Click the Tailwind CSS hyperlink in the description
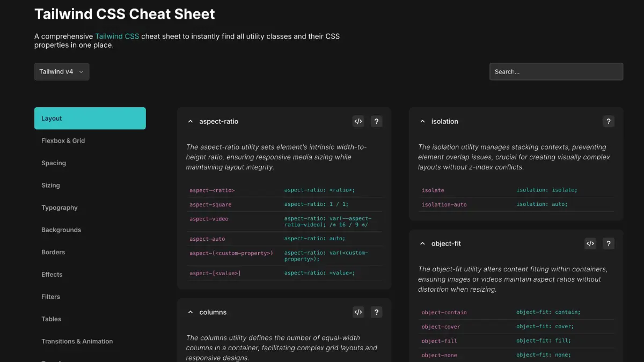The width and height of the screenshot is (644, 362). [117, 36]
